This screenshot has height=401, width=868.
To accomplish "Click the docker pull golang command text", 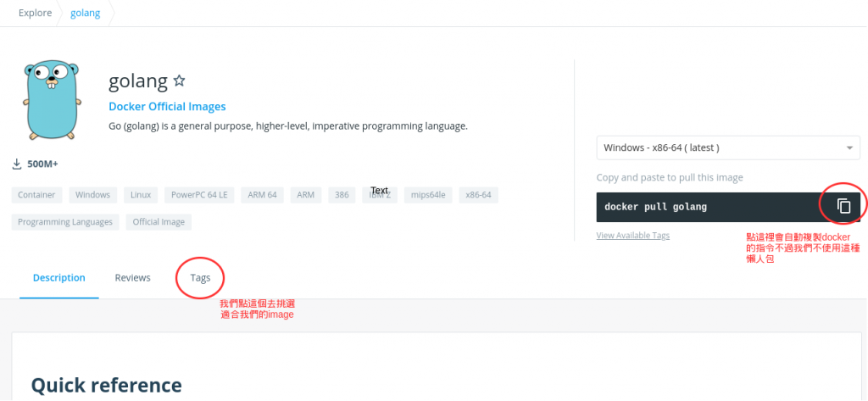I will coord(655,207).
